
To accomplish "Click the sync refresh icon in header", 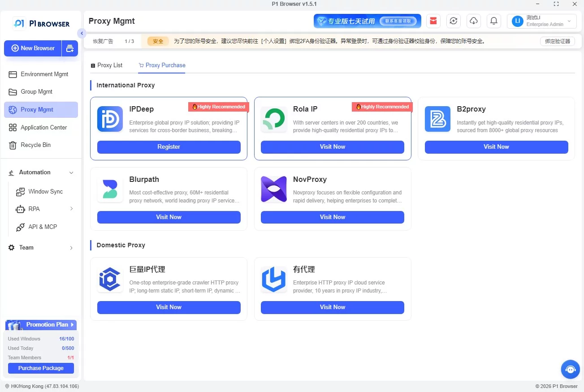I will click(454, 21).
